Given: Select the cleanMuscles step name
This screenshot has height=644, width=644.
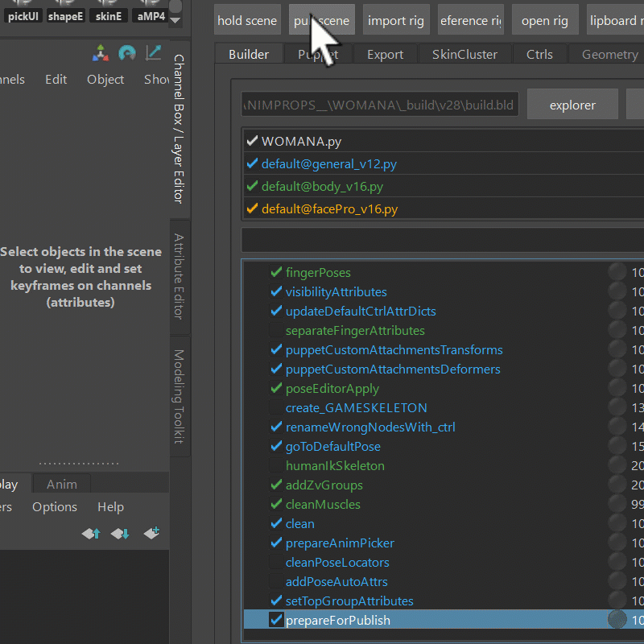Looking at the screenshot, I should point(323,504).
